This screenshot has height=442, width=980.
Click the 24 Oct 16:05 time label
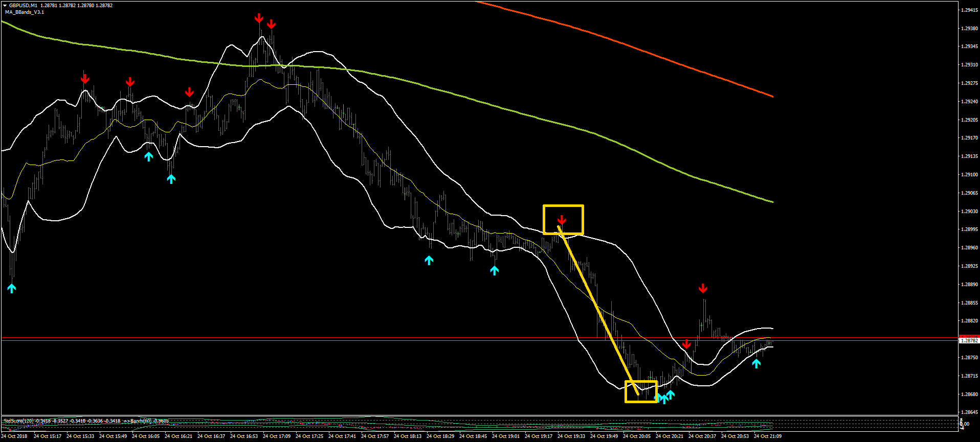[146, 436]
